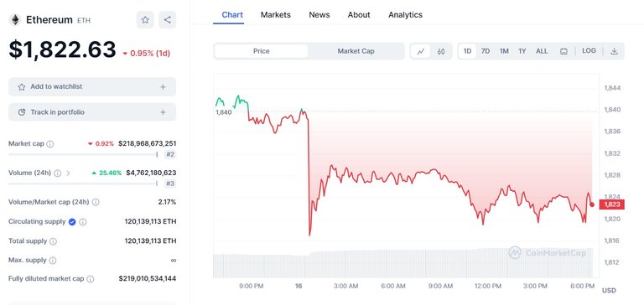Toggle chart to Price view
644x305 pixels.
(262, 51)
